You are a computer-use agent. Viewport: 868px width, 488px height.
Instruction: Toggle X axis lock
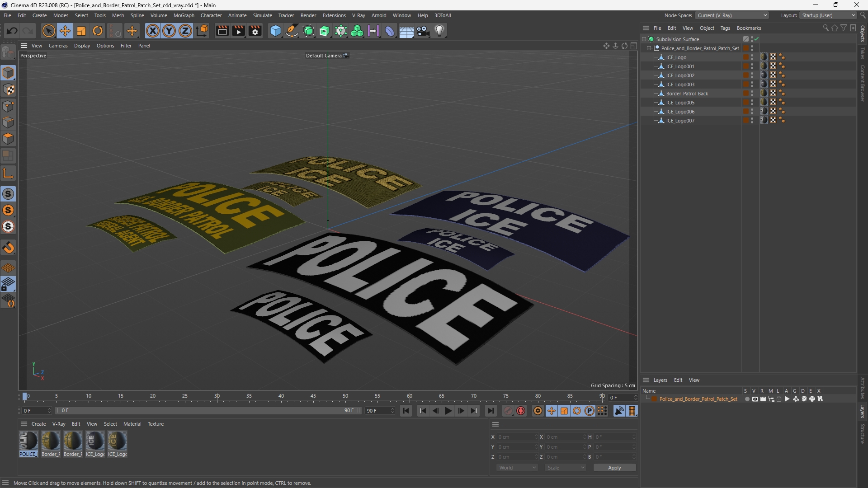click(x=153, y=31)
